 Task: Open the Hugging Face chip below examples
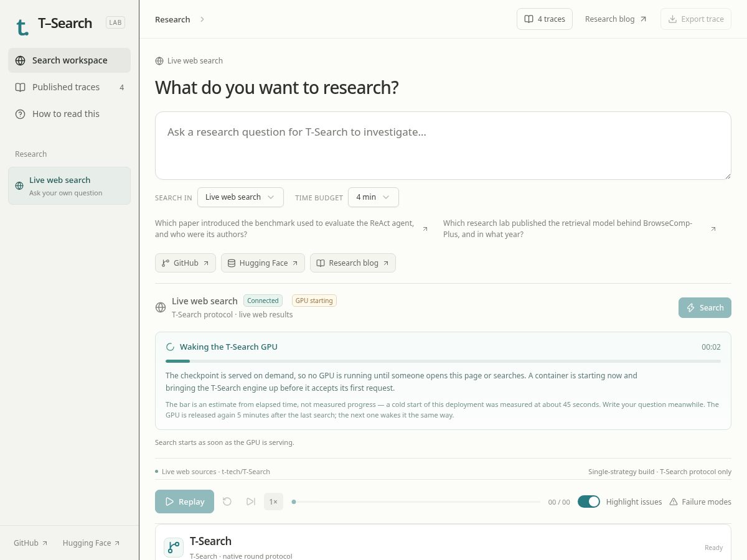coord(263,263)
